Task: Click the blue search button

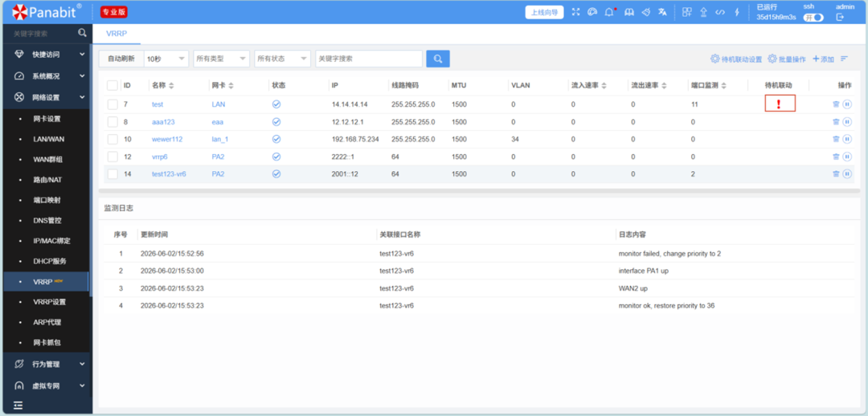Action: 438,59
